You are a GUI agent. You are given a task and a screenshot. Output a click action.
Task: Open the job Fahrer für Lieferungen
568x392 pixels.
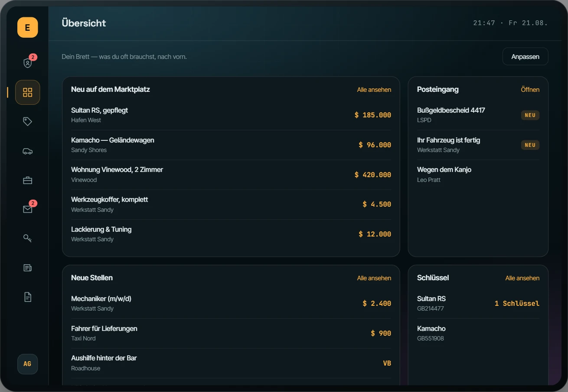pyautogui.click(x=231, y=334)
